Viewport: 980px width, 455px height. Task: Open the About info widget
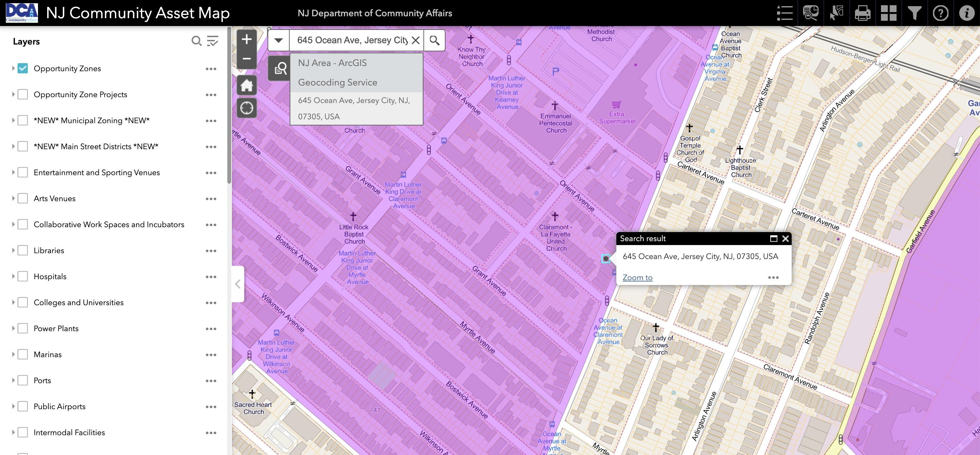pyautogui.click(x=966, y=13)
